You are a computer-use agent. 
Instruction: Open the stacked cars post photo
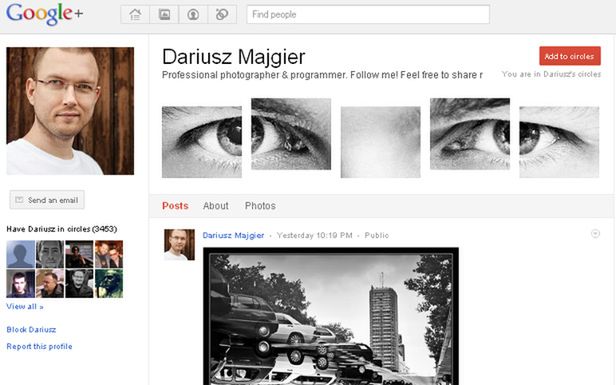[x=331, y=316]
